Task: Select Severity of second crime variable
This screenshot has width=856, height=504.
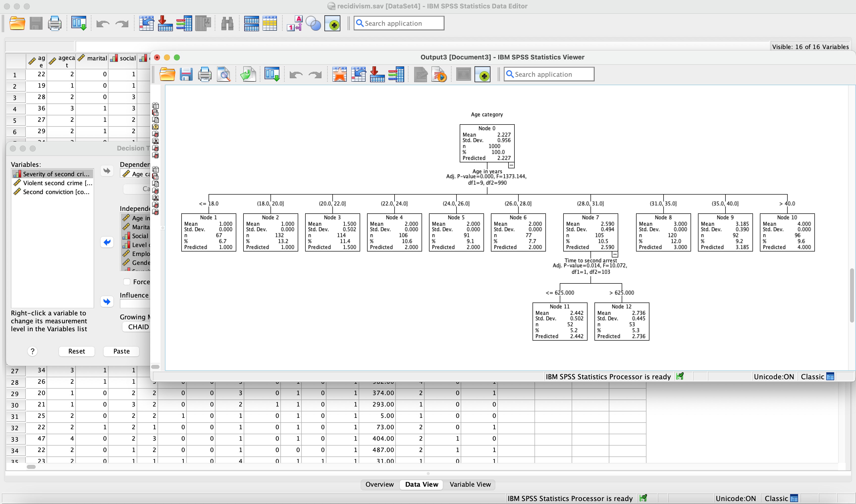Action: (52, 174)
